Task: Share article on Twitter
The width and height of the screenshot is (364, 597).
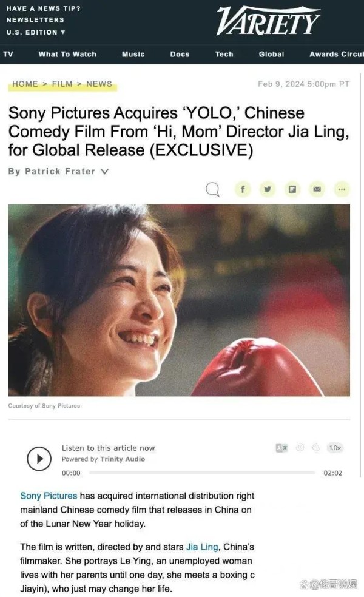Action: [x=268, y=189]
